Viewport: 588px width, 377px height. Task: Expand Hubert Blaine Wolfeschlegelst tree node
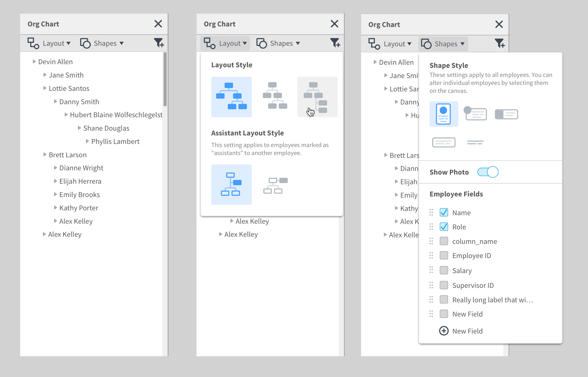(x=66, y=115)
